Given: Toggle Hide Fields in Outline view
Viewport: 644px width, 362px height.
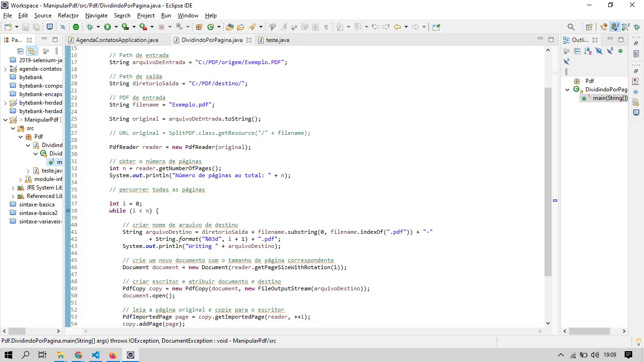Looking at the screenshot, I should coord(599,51).
